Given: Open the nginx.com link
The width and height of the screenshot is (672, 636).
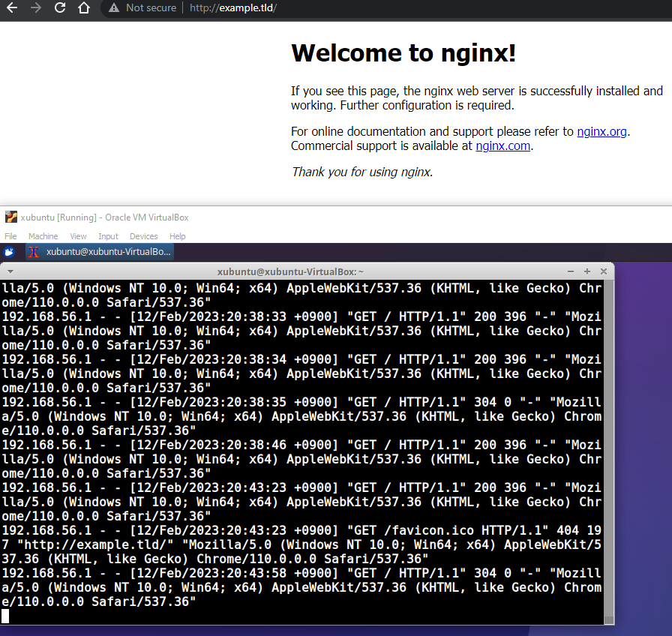Looking at the screenshot, I should coord(503,146).
